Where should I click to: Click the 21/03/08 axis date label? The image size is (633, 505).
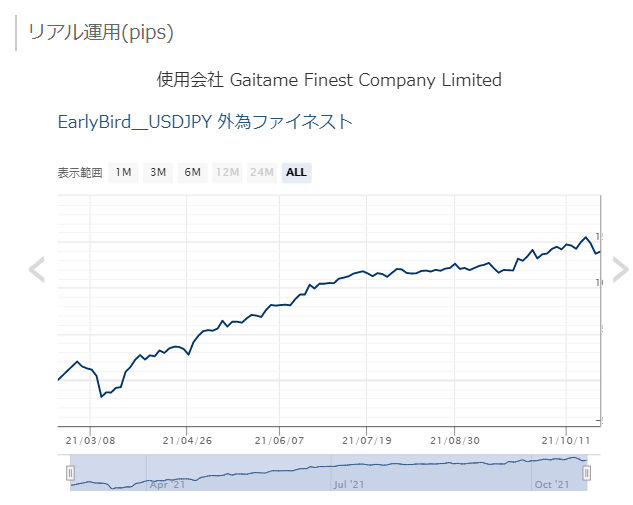pos(91,440)
